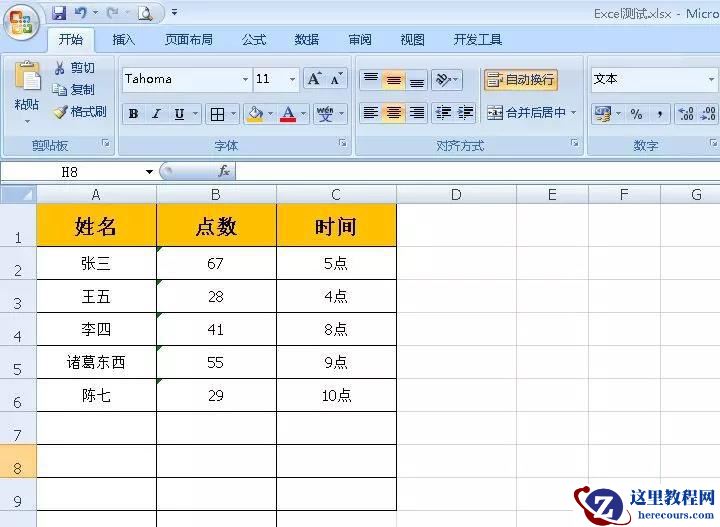The width and height of the screenshot is (720, 527).
Task: Center text horizontally
Action: point(394,113)
